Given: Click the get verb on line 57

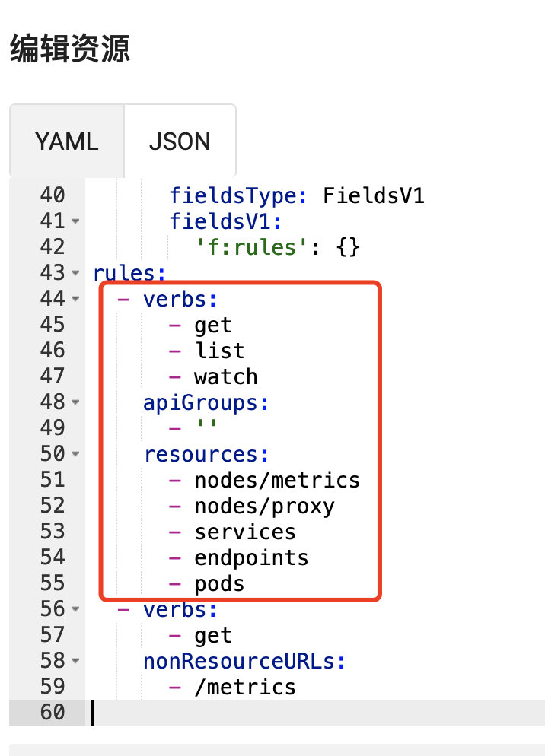Looking at the screenshot, I should click(x=212, y=634).
